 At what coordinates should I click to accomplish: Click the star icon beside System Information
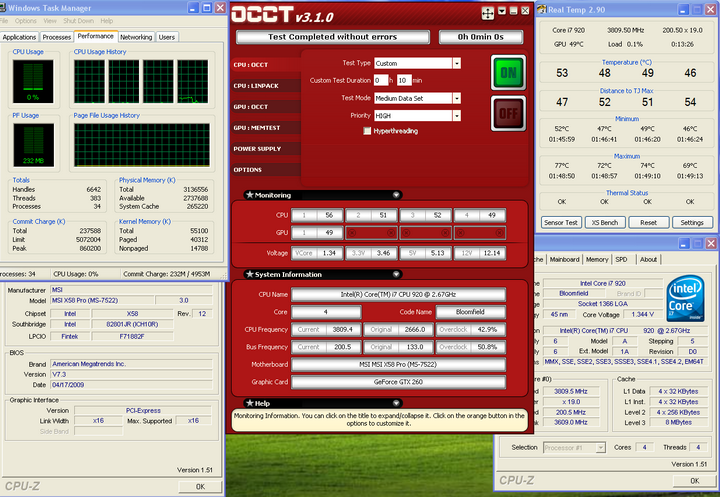click(250, 274)
